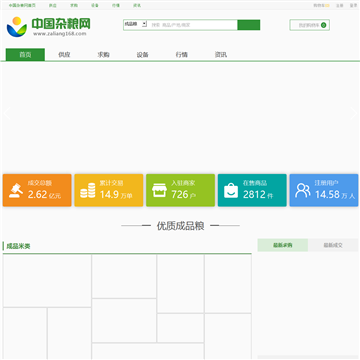Select the 首页 navigation tab
Screen dimensions: 360x360
pos(25,55)
